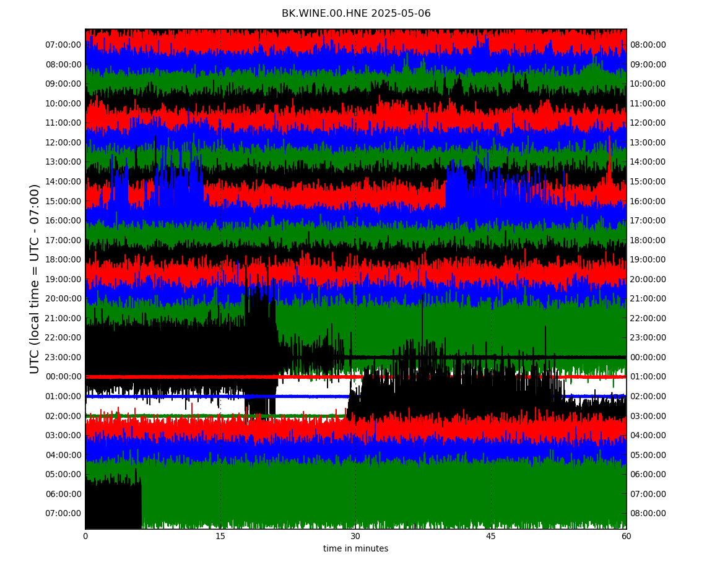Click the left axis label 06:00:00

(x=64, y=494)
